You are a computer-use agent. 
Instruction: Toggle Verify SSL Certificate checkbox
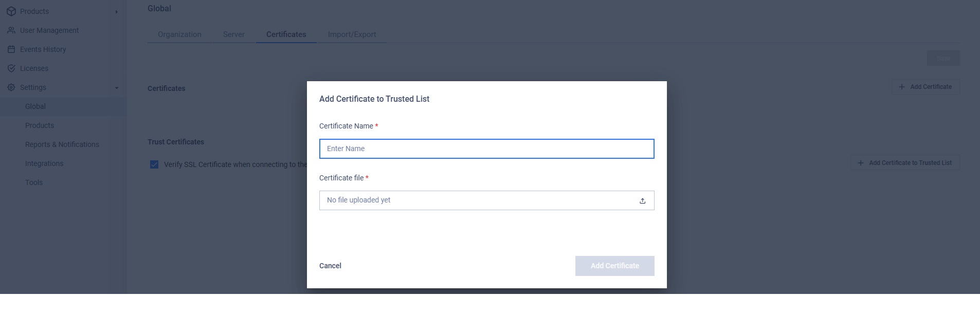(154, 164)
